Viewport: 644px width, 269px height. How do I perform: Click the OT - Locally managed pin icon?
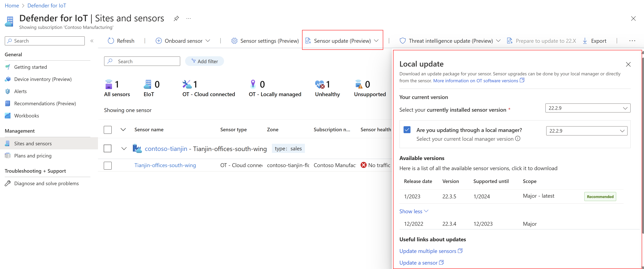[x=253, y=84]
